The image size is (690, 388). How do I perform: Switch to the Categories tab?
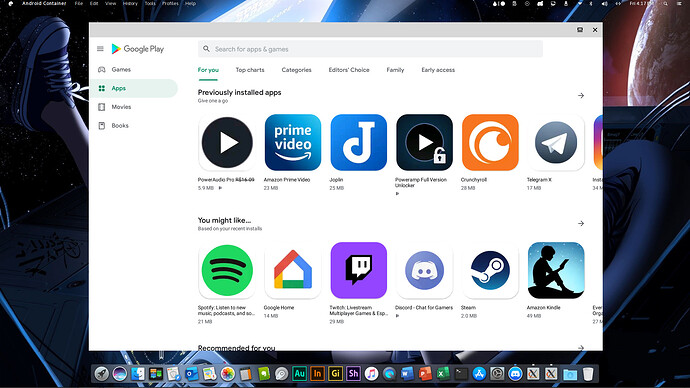297,70
